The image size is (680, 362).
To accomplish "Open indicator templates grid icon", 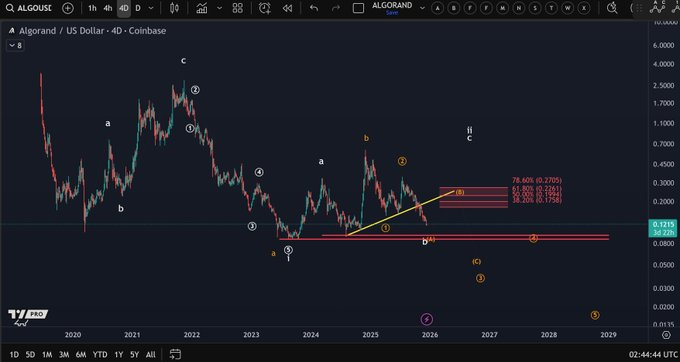I will point(238,8).
